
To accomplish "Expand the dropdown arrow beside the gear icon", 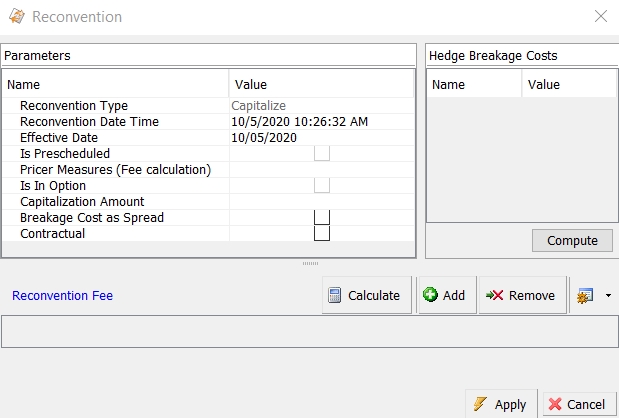I will tap(608, 296).
